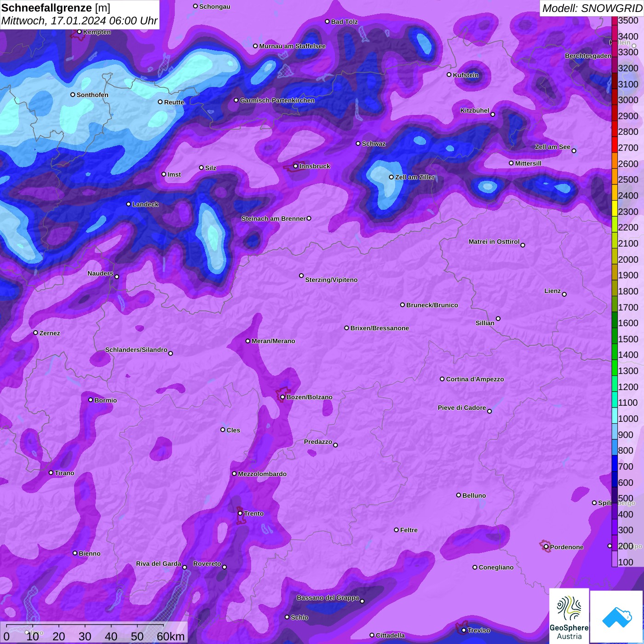Select the 'Zell am Ziller' label
Image resolution: width=644 pixels, height=644 pixels.
pyautogui.click(x=415, y=177)
